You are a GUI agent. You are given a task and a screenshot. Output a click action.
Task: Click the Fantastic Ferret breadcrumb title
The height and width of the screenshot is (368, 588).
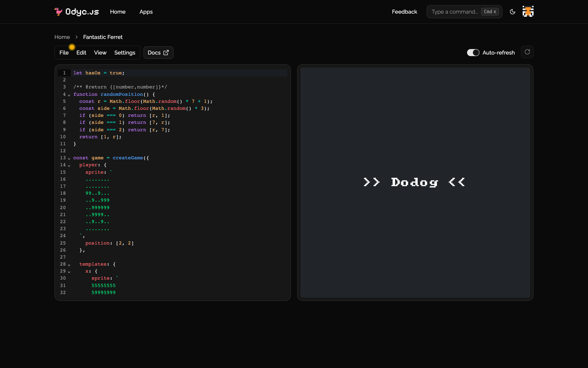[103, 37]
